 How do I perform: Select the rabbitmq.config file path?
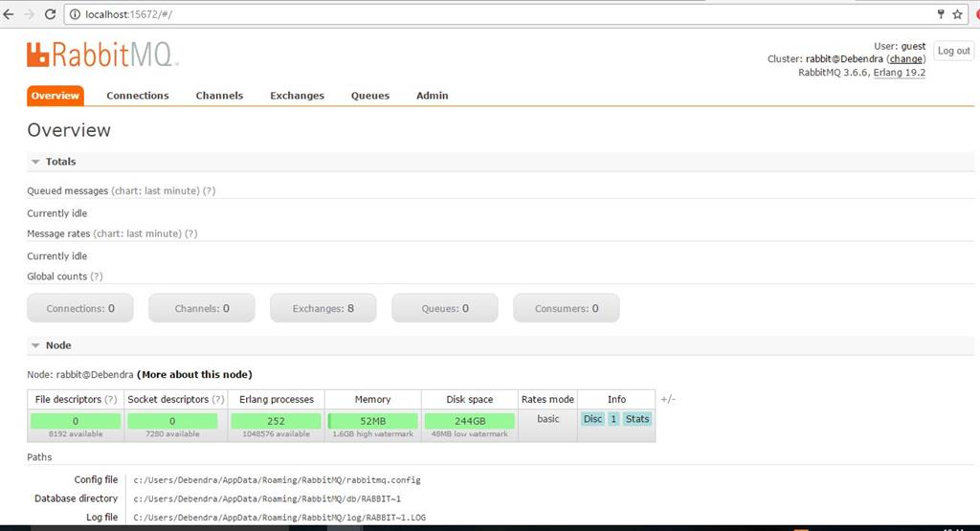coord(277,479)
